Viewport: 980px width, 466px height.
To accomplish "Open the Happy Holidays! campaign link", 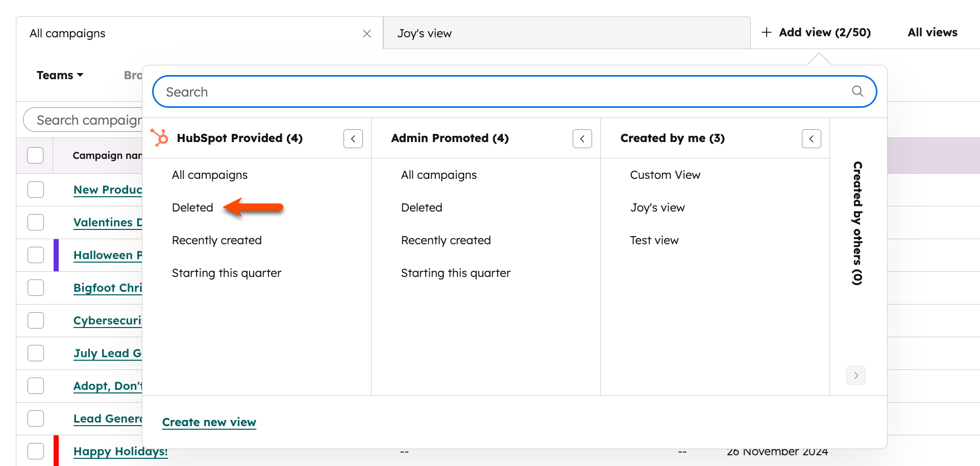I will pos(120,452).
